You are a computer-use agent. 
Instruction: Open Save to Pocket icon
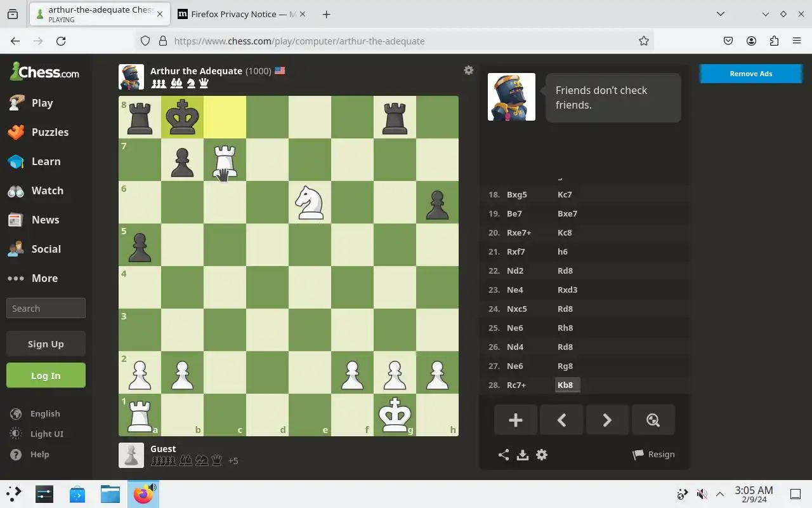(x=728, y=41)
